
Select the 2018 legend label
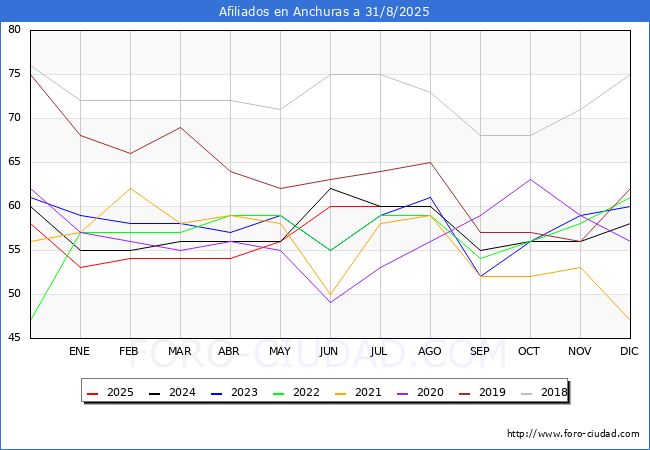pyautogui.click(x=554, y=392)
